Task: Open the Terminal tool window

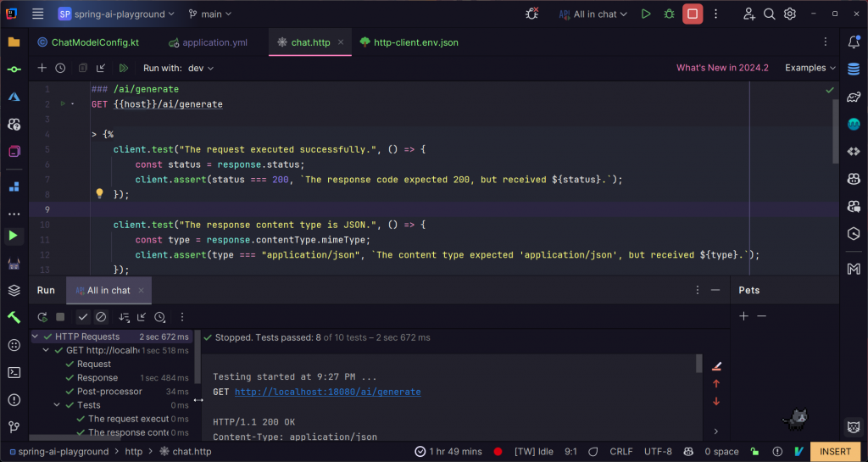Action: tap(14, 372)
